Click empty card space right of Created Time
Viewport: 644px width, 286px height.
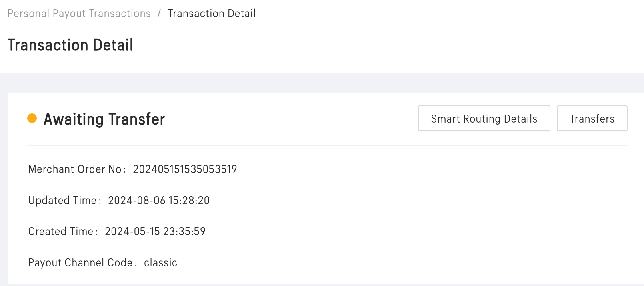point(400,232)
